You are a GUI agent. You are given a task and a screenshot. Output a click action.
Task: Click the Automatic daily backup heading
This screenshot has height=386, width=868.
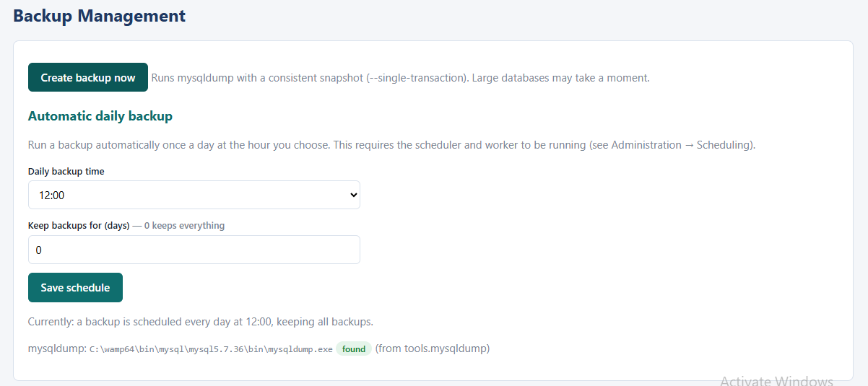[x=100, y=116]
